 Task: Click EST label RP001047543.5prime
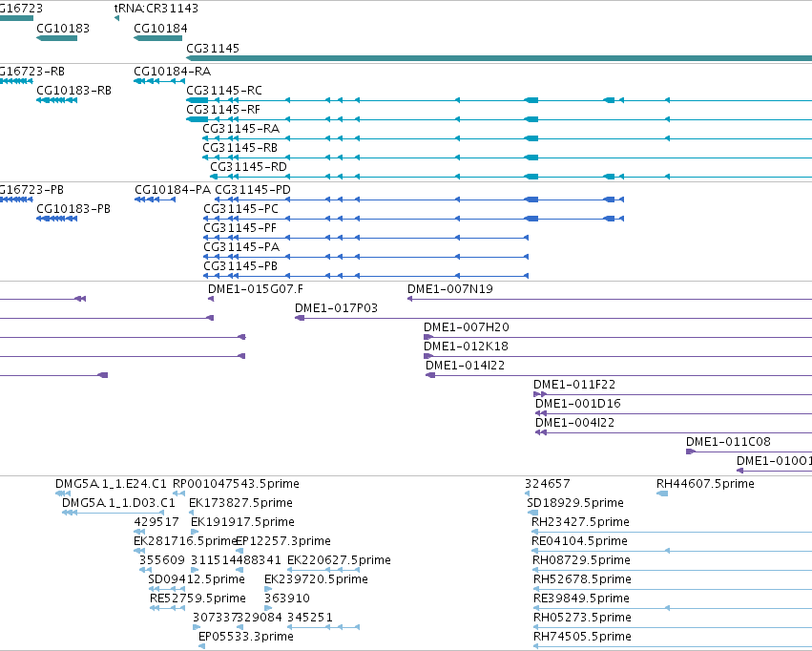tap(236, 484)
